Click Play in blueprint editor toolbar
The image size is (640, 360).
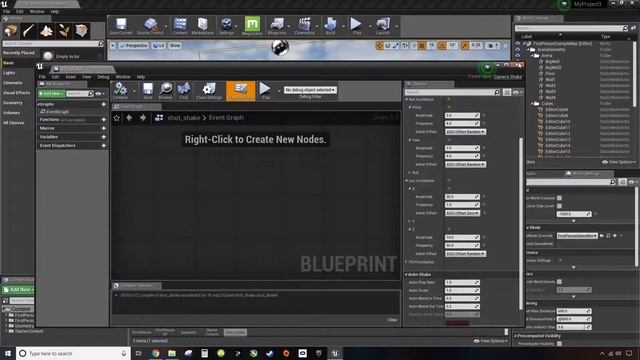pos(265,91)
